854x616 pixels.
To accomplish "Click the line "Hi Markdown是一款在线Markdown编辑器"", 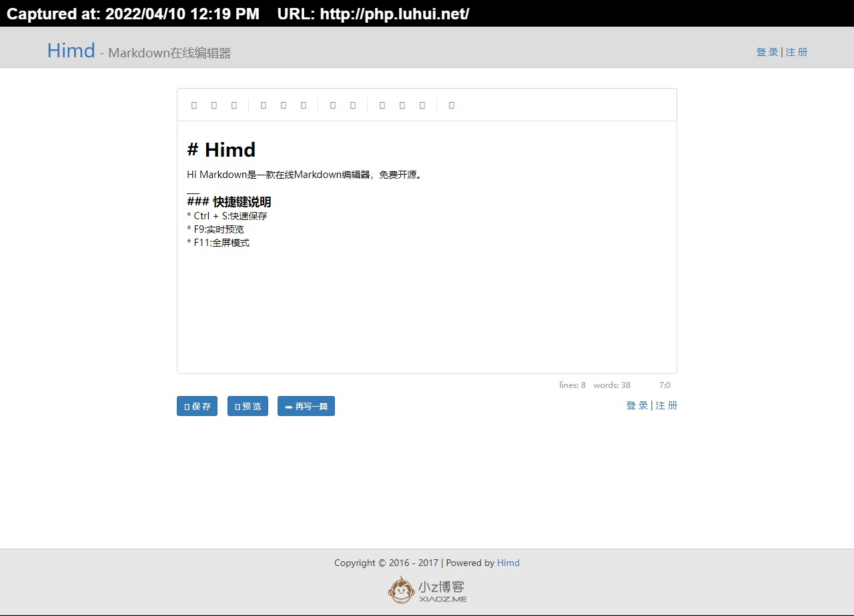I will pyautogui.click(x=305, y=175).
